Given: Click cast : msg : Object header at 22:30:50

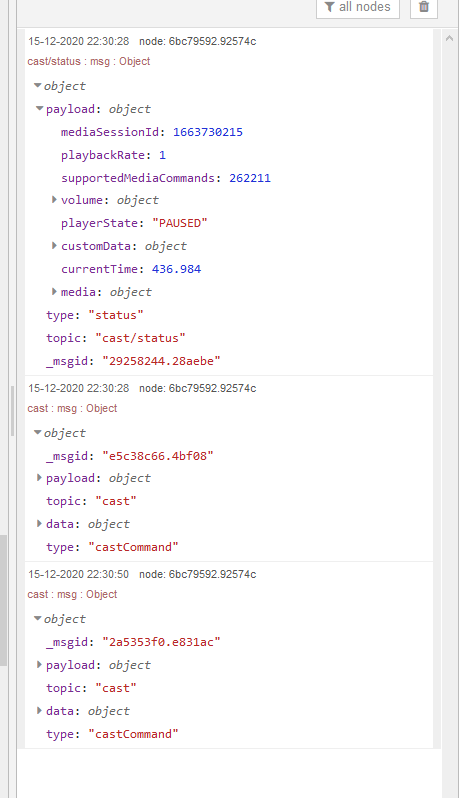Looking at the screenshot, I should point(72,594).
